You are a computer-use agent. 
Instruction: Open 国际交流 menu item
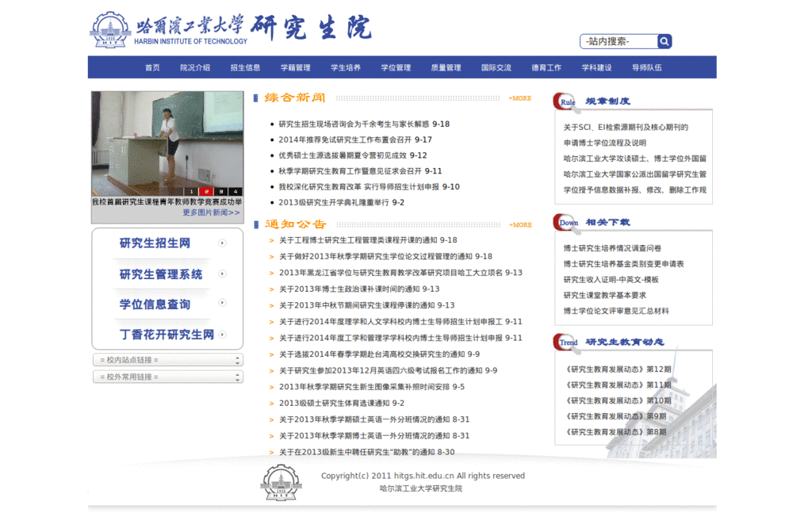click(496, 68)
